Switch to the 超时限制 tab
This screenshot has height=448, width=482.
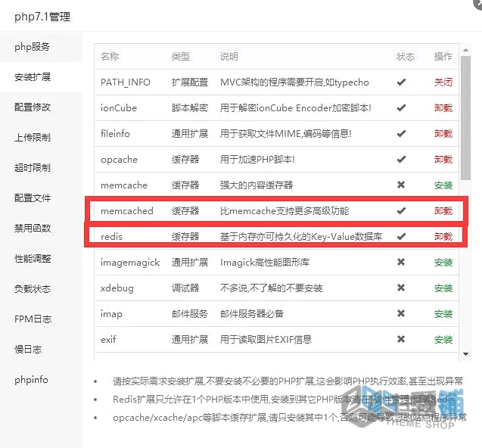[41, 168]
